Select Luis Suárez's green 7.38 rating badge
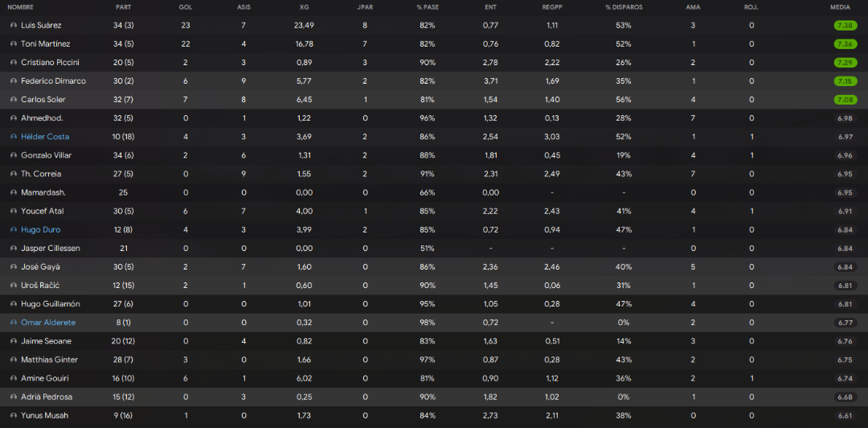 click(845, 26)
